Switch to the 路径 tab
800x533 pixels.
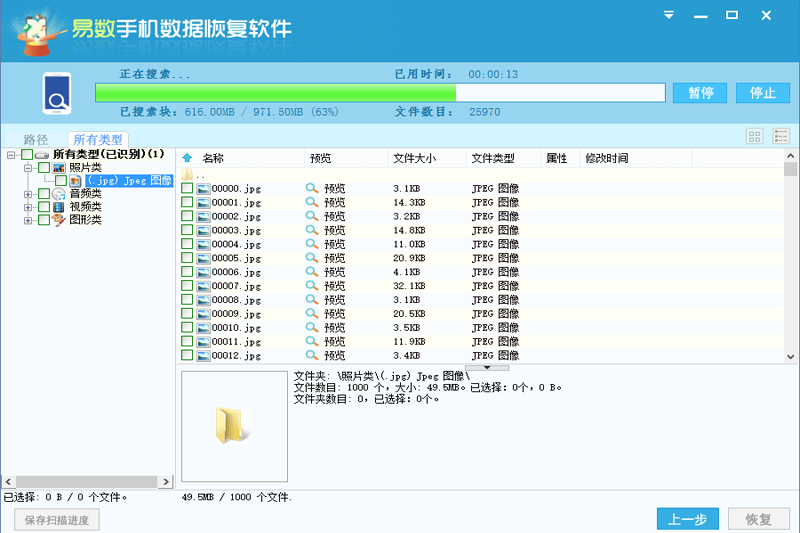pos(36,140)
